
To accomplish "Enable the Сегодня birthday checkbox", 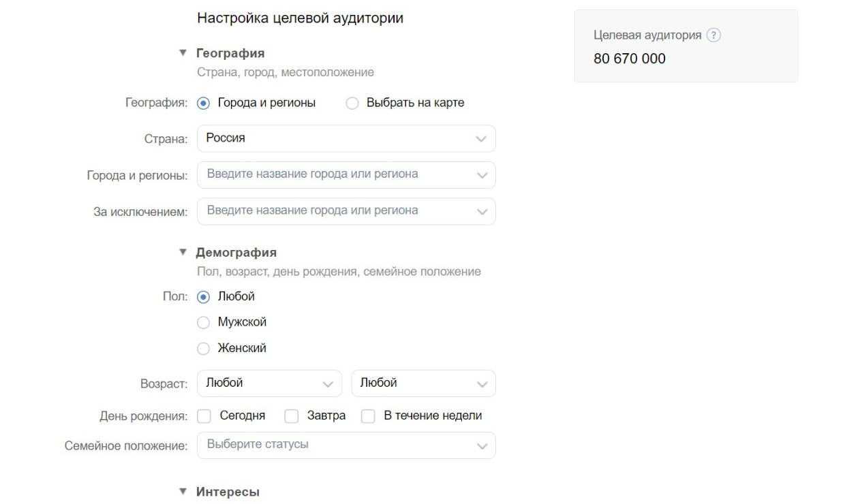I will click(204, 416).
